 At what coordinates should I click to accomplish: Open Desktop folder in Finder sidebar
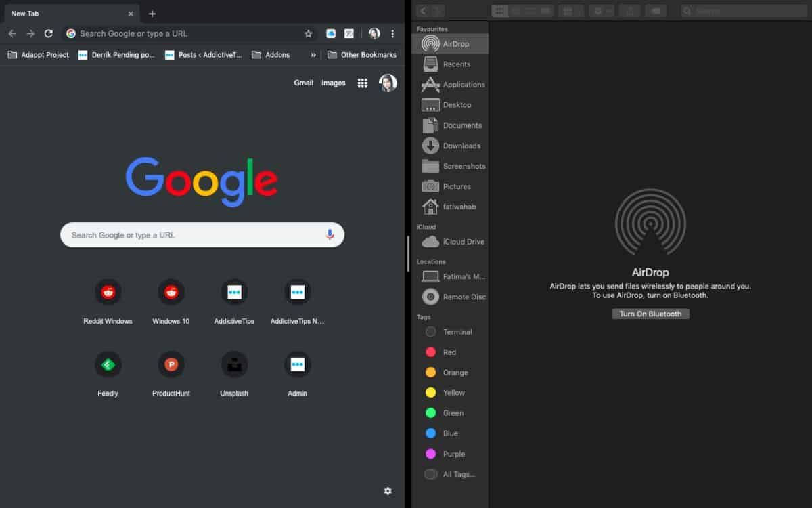(x=450, y=105)
